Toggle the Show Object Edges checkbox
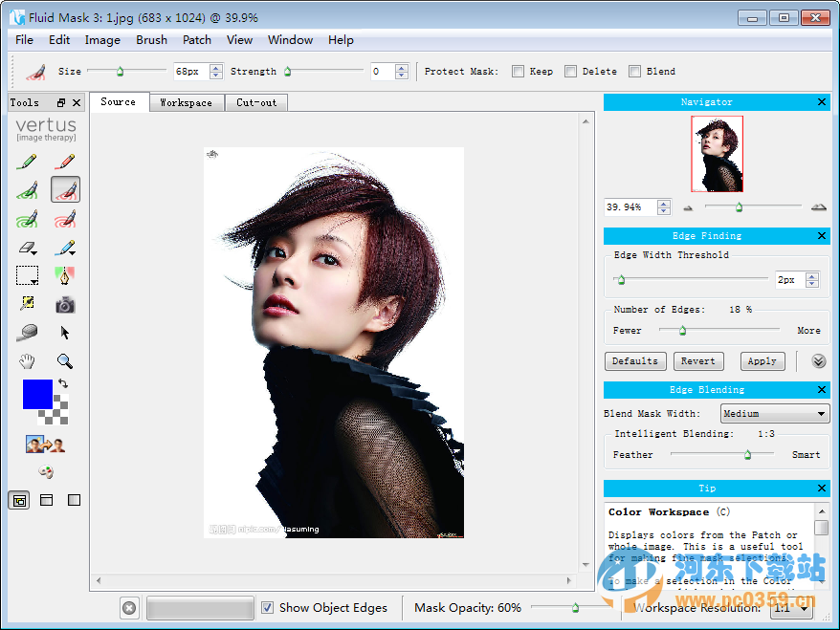This screenshot has height=630, width=840. (x=267, y=608)
